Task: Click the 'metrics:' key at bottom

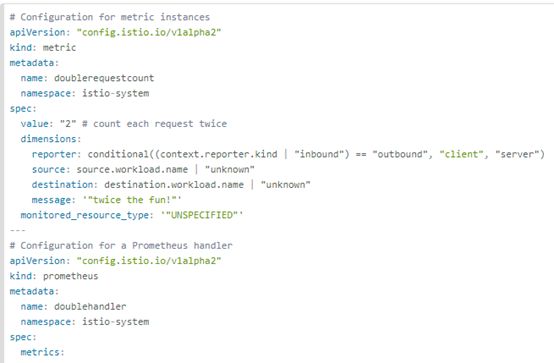Action: tap(42, 352)
